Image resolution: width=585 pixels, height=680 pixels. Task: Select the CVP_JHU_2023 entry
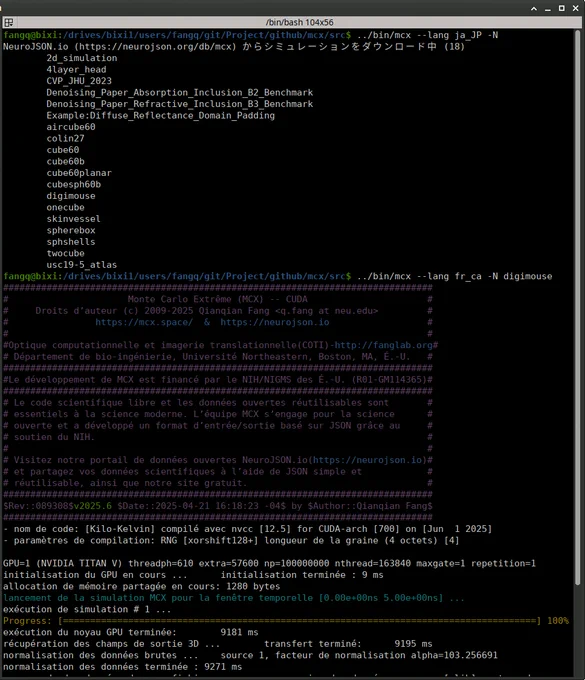pos(79,81)
